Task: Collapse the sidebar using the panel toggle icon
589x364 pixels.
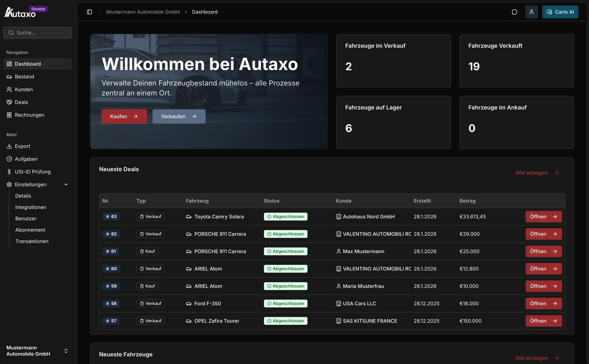Action: click(89, 12)
